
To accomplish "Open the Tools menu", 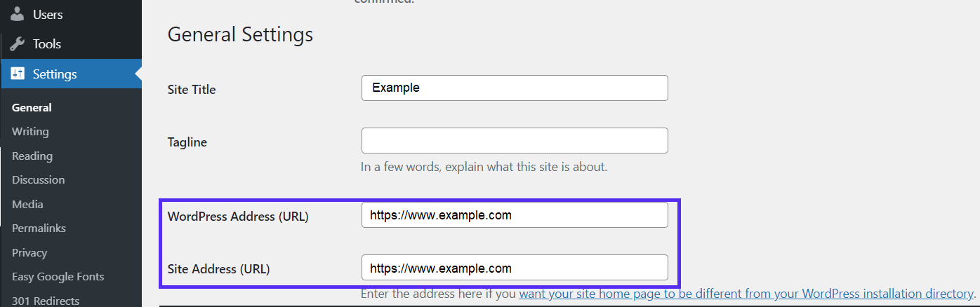I will click(46, 44).
